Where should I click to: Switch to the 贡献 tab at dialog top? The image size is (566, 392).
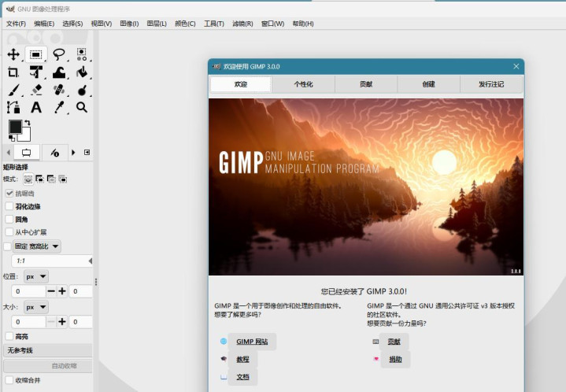pyautogui.click(x=366, y=84)
